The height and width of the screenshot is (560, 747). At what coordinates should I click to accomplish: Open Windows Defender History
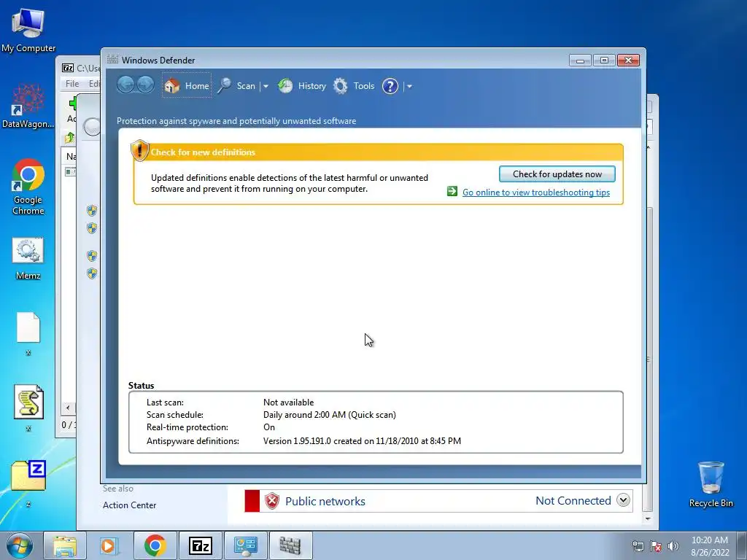pyautogui.click(x=301, y=86)
